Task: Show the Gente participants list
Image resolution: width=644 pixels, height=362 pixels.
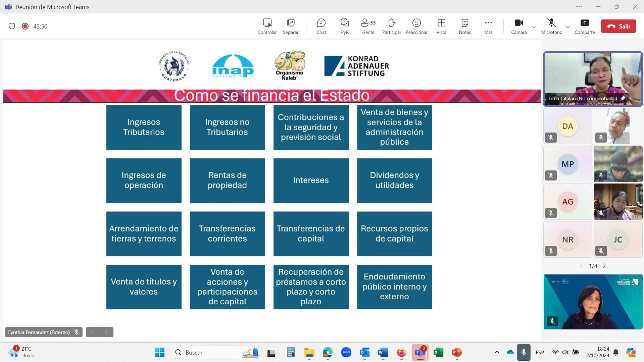Action: pos(368,26)
